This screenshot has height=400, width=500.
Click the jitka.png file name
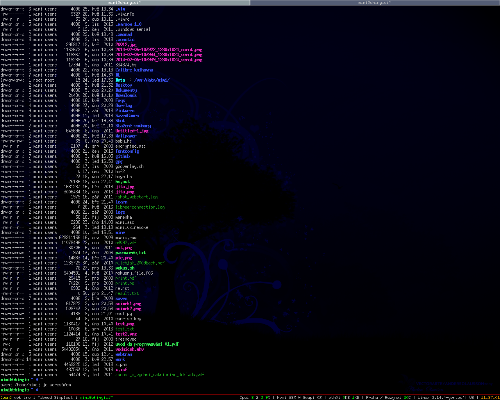(x=125, y=192)
